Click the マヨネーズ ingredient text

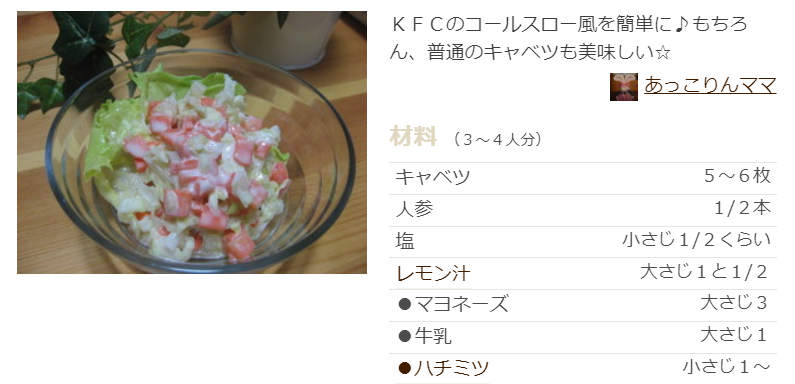point(461,304)
